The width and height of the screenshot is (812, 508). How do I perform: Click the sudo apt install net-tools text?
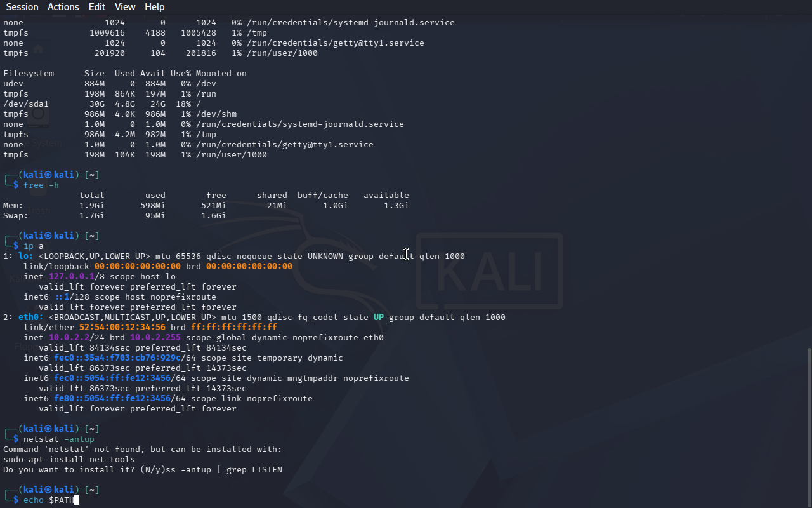tap(69, 460)
